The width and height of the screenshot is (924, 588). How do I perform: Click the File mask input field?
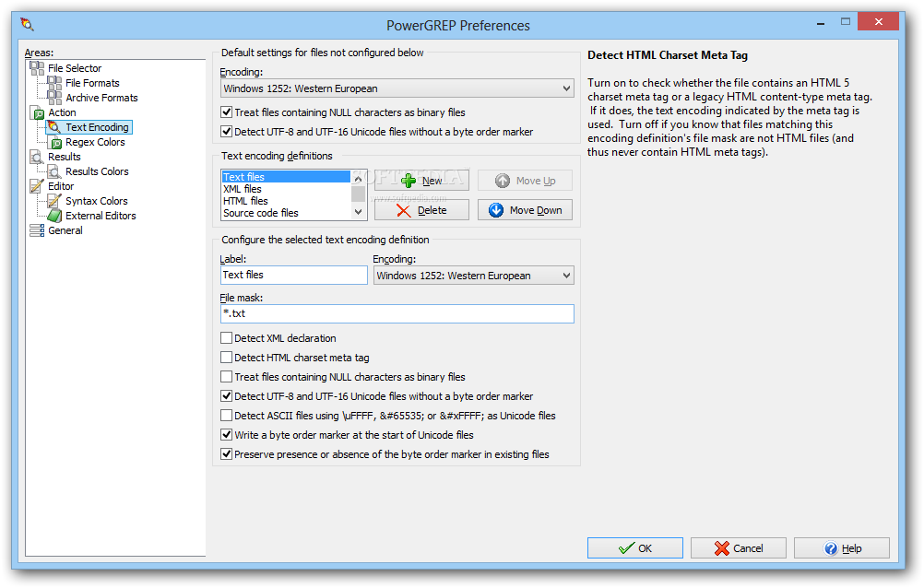[x=397, y=313]
